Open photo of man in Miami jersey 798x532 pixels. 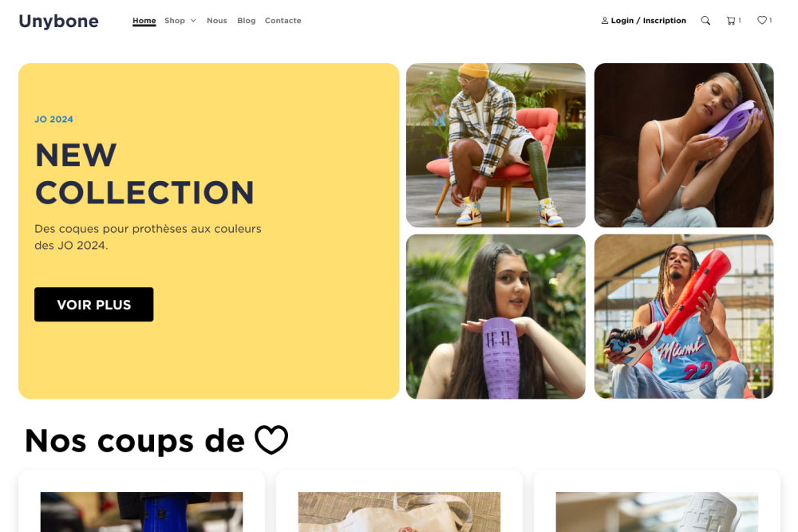(x=684, y=317)
